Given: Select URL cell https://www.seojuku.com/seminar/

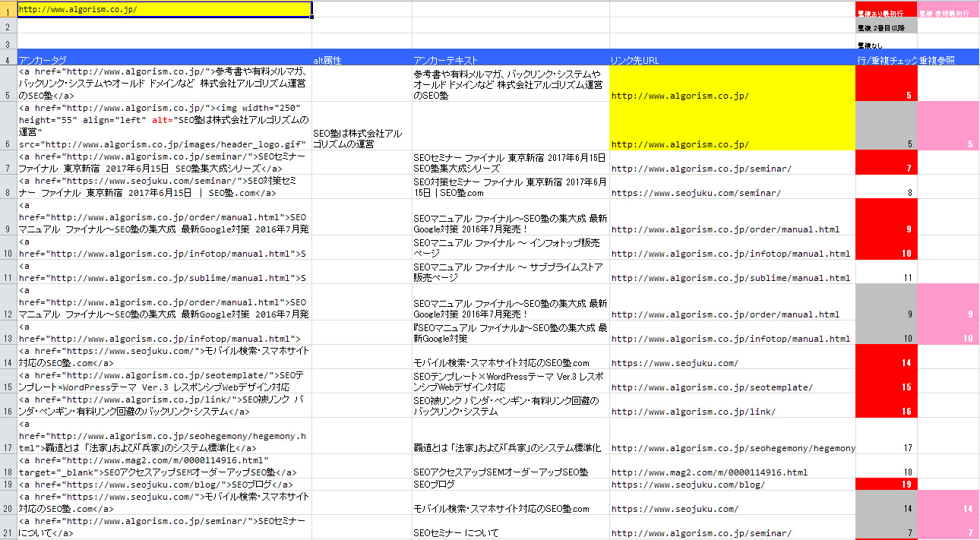Looking at the screenshot, I should point(732,187).
